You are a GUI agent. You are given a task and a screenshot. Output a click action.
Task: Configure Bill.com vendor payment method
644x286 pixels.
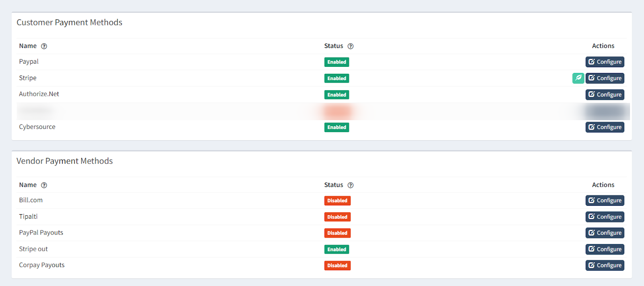(605, 201)
